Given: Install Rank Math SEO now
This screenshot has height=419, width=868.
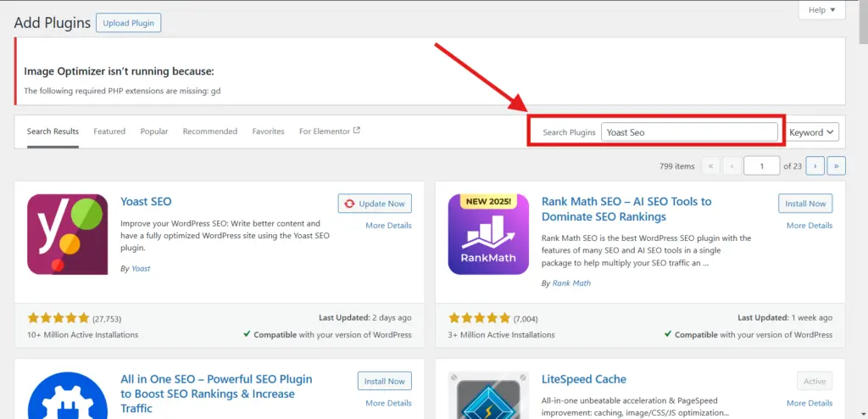Looking at the screenshot, I should pyautogui.click(x=805, y=204).
